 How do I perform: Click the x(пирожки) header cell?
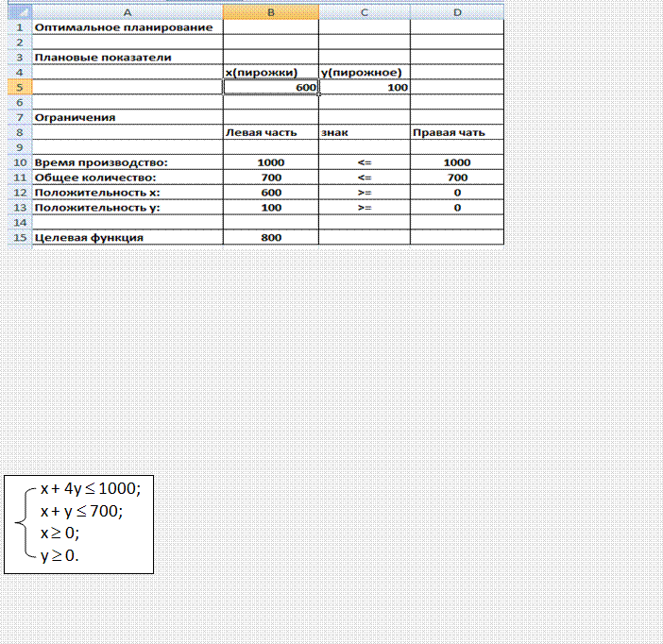(x=270, y=72)
